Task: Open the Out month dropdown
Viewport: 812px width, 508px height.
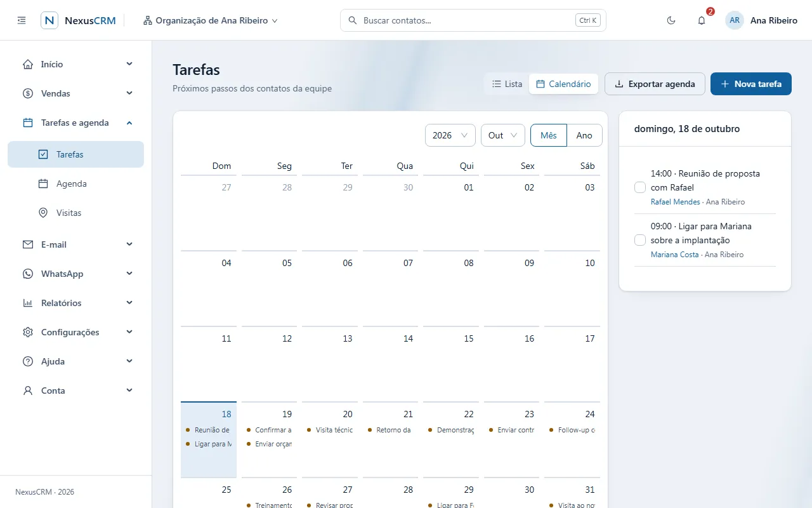Action: 503,135
